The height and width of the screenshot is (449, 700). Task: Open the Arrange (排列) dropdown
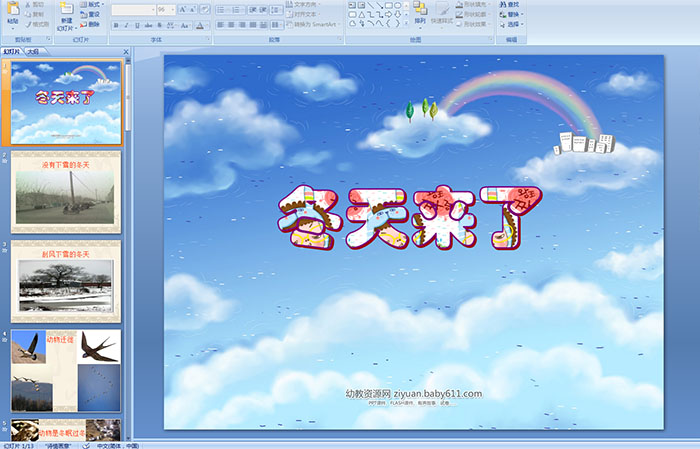[420, 13]
